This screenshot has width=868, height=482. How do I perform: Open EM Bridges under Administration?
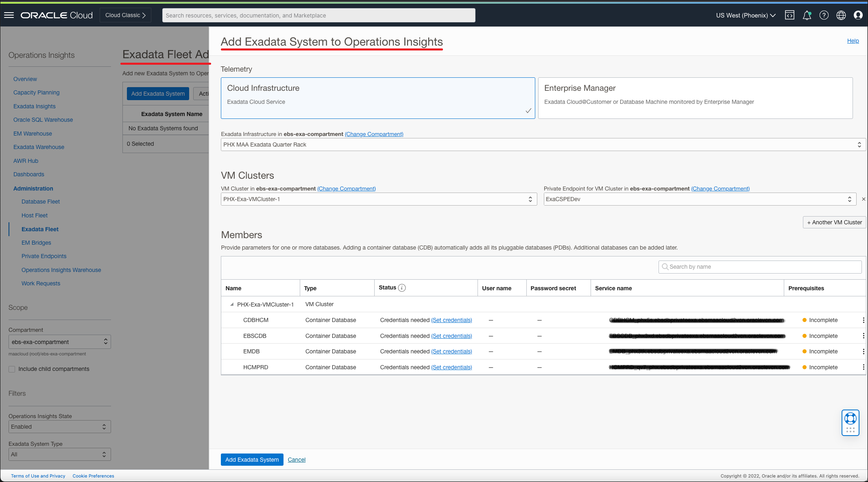36,243
